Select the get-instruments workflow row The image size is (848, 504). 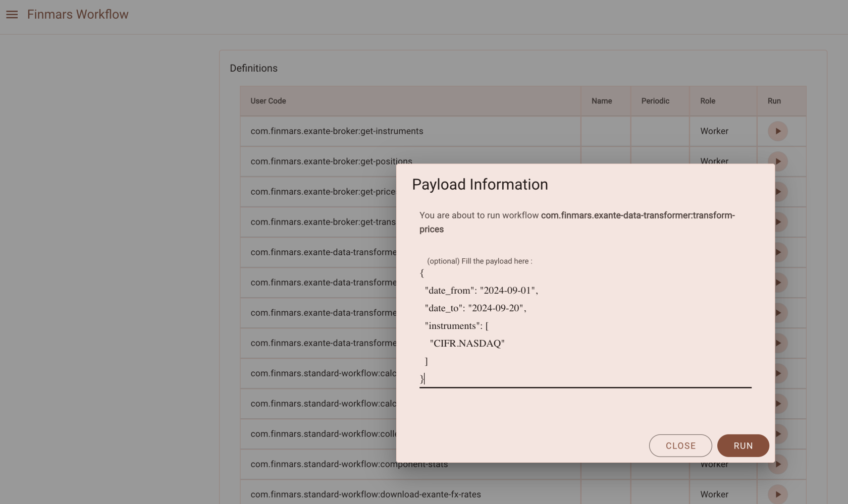click(x=337, y=131)
